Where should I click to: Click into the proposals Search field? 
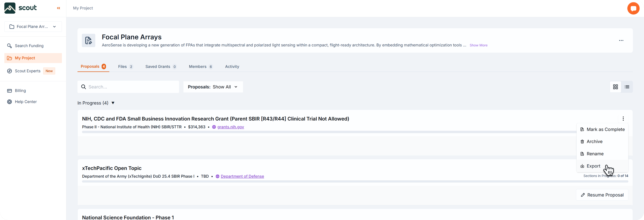(x=133, y=87)
